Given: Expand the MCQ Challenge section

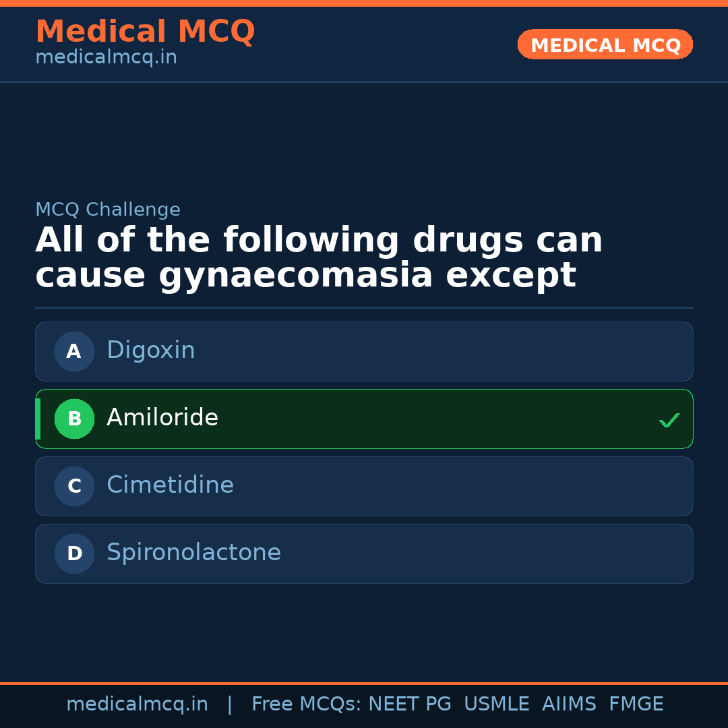Looking at the screenshot, I should (x=108, y=210).
